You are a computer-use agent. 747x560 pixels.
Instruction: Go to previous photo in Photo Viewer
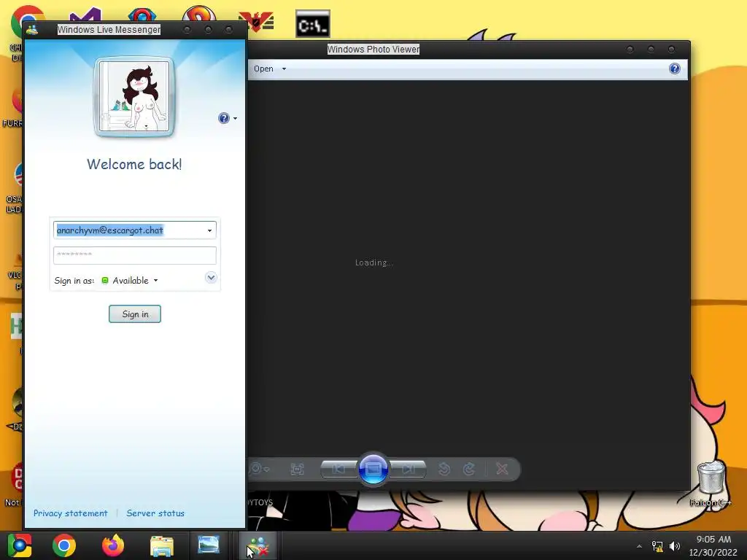click(338, 469)
